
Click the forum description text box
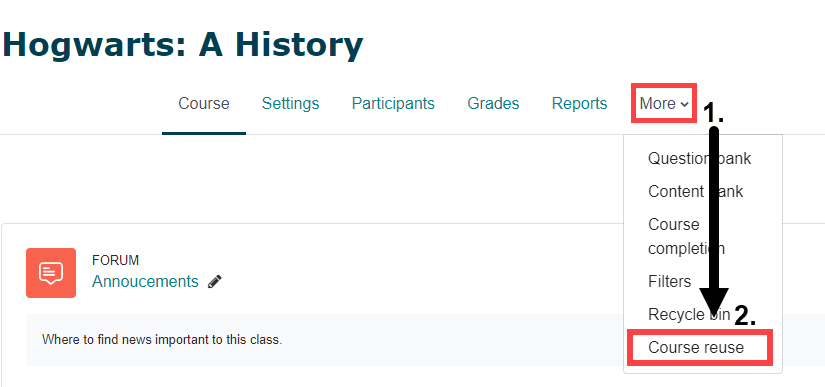pos(421,340)
